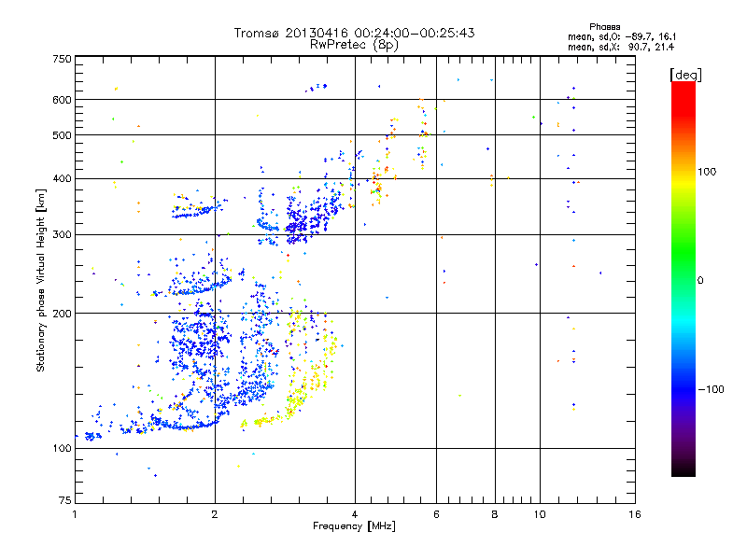This screenshot has width=747, height=560.
Task: Click the y-axis tick label '750'
Action: tap(62, 59)
